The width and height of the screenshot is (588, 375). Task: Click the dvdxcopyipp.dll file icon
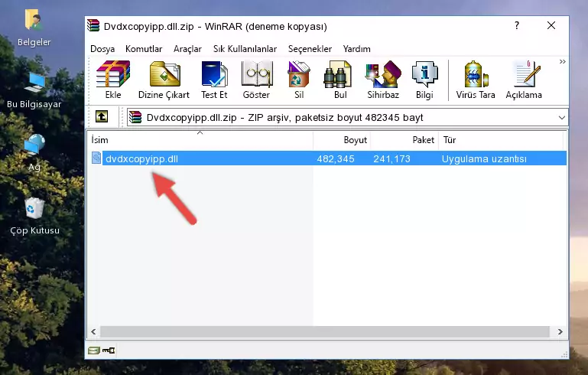96,158
